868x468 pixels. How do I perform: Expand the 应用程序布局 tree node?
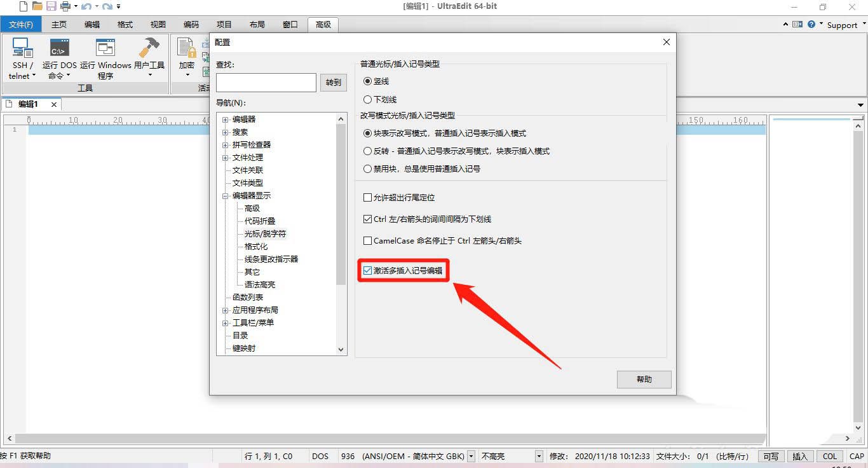[x=225, y=310]
